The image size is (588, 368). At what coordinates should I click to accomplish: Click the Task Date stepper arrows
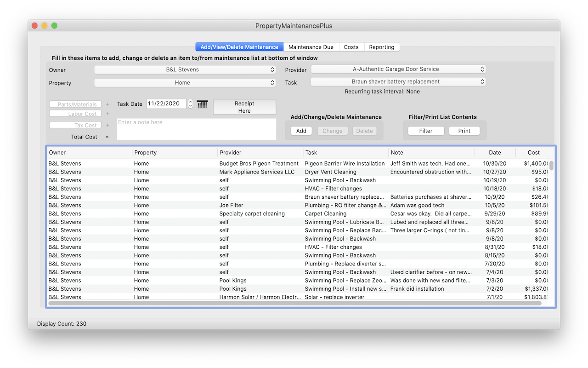190,104
